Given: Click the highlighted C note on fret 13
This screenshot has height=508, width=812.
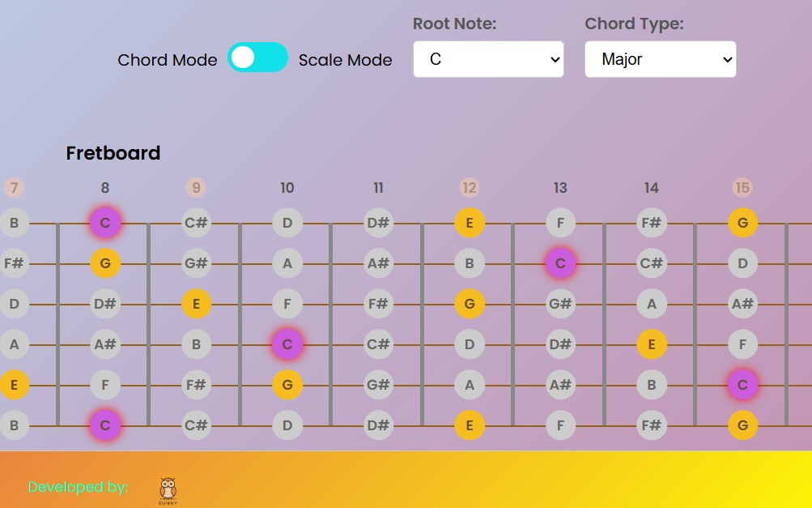Looking at the screenshot, I should pyautogui.click(x=560, y=263).
